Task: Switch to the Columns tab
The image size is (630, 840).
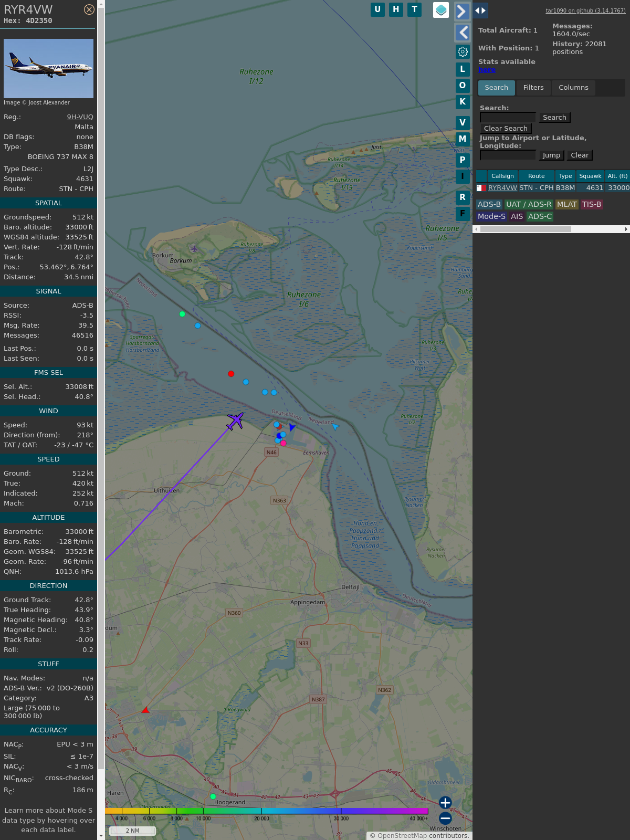Action: (x=573, y=88)
